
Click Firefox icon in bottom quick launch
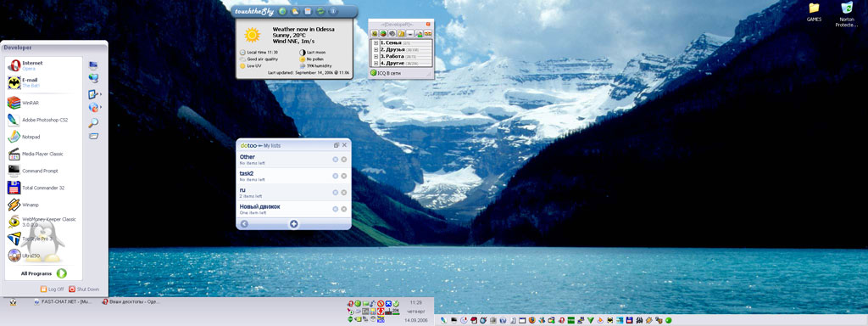(x=532, y=320)
